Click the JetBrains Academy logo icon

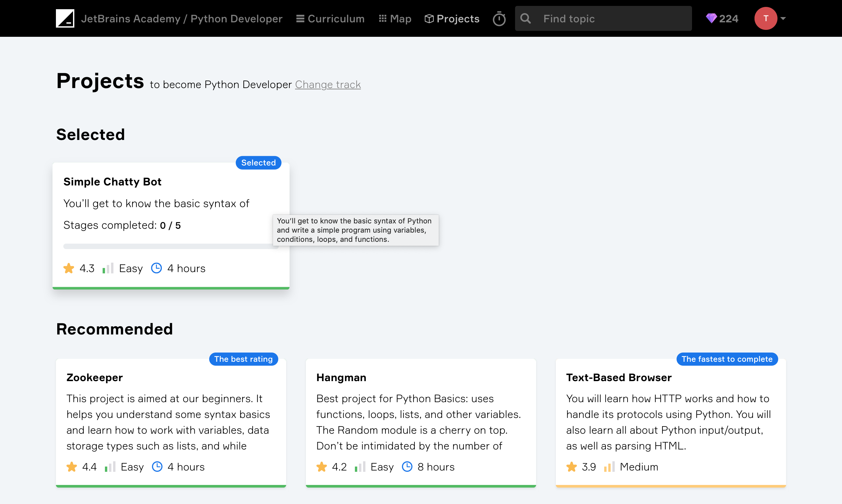coord(65,18)
